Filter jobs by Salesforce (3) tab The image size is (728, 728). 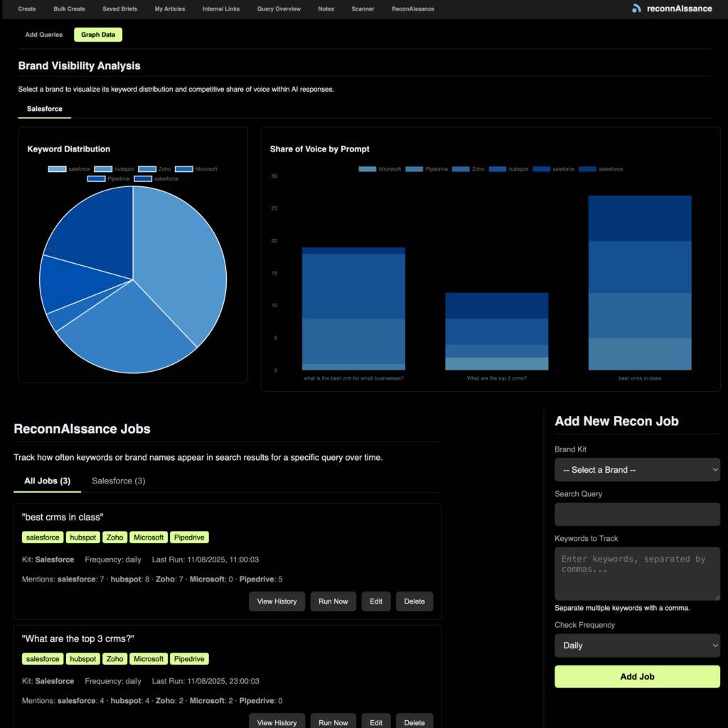[x=119, y=481]
